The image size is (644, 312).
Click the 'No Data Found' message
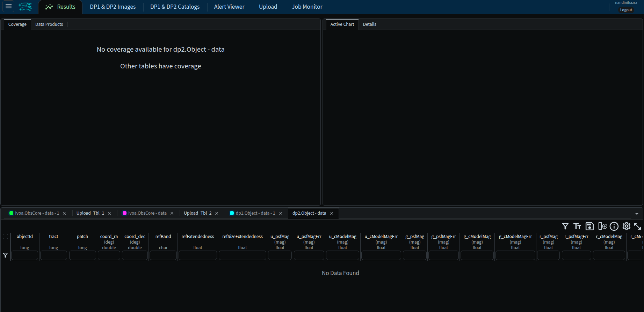[340, 273]
